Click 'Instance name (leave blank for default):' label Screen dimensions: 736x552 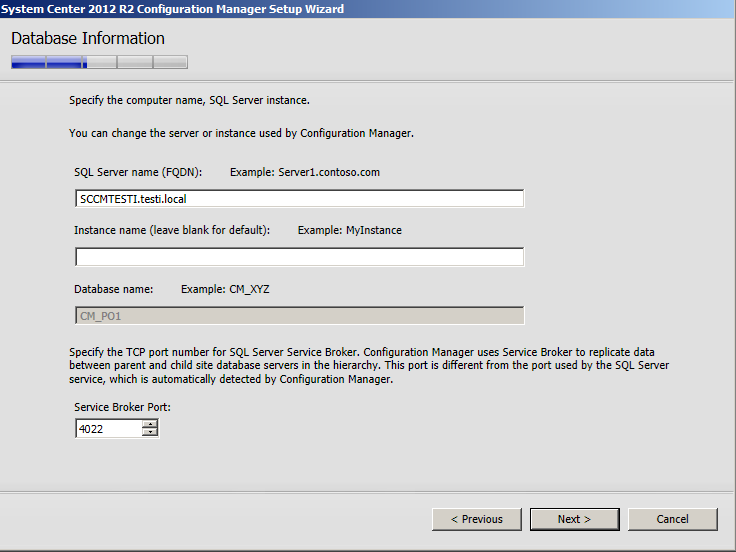(172, 230)
